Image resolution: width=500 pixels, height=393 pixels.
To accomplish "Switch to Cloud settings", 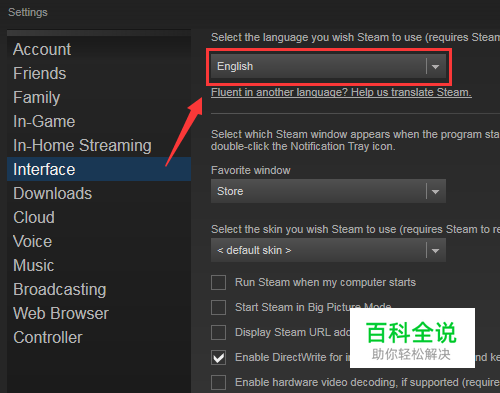I will tap(99, 217).
